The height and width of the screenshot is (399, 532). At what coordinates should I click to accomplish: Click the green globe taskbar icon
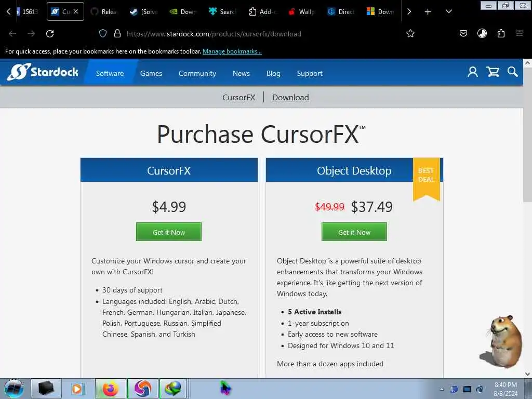click(x=173, y=389)
